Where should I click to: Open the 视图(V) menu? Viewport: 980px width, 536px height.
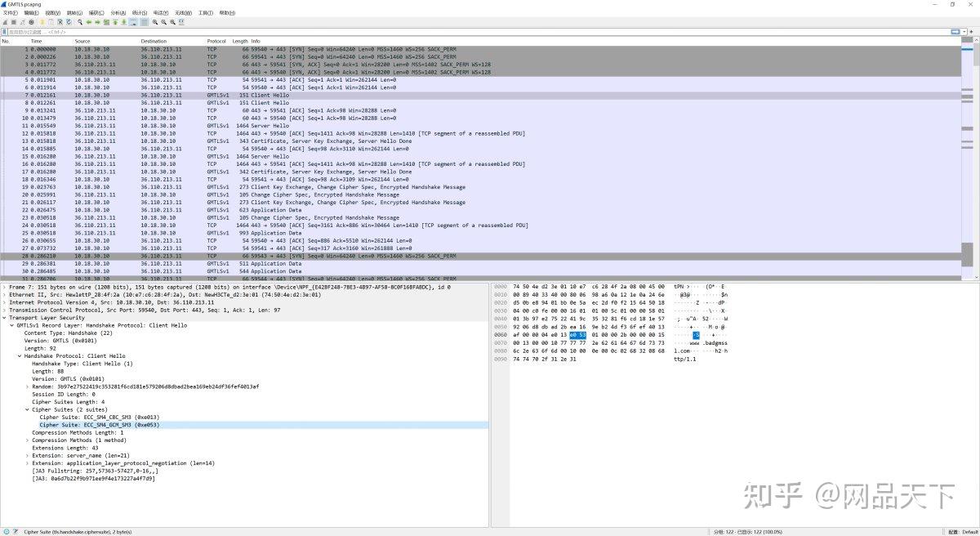coord(53,13)
